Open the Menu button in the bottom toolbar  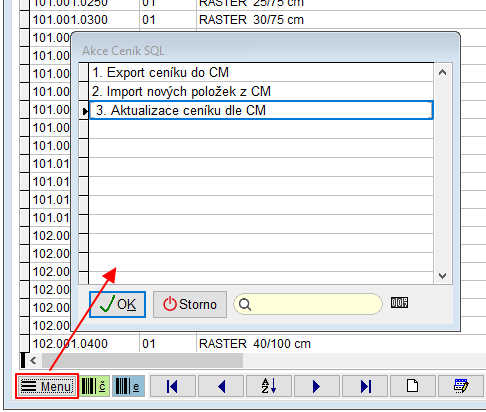pyautogui.click(x=47, y=386)
